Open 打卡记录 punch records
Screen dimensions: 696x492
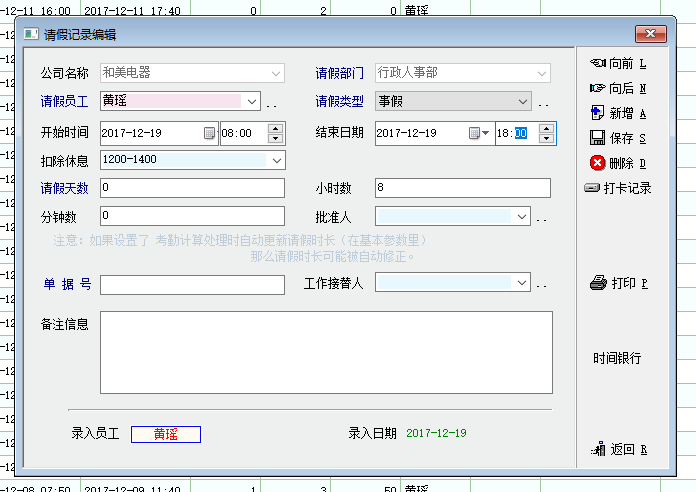click(618, 188)
